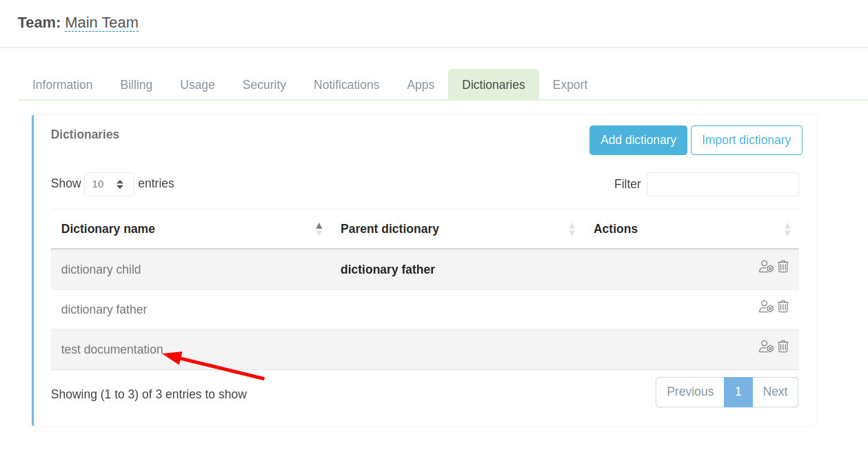Image resolution: width=868 pixels, height=457 pixels.
Task: Open the Main Team name selector
Action: coord(101,23)
